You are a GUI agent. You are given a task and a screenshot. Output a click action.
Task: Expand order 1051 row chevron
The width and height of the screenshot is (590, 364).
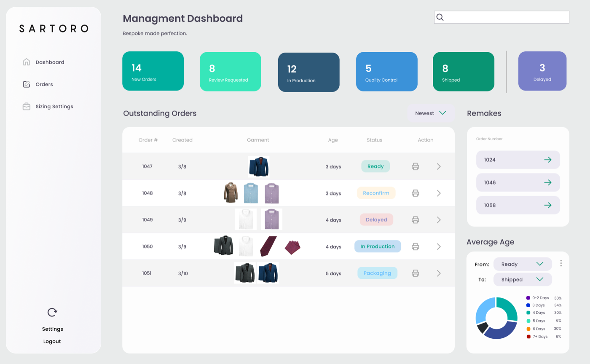point(439,273)
